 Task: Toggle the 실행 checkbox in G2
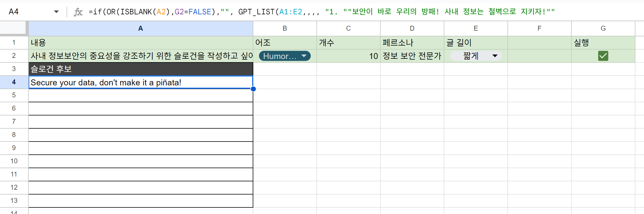coord(603,56)
